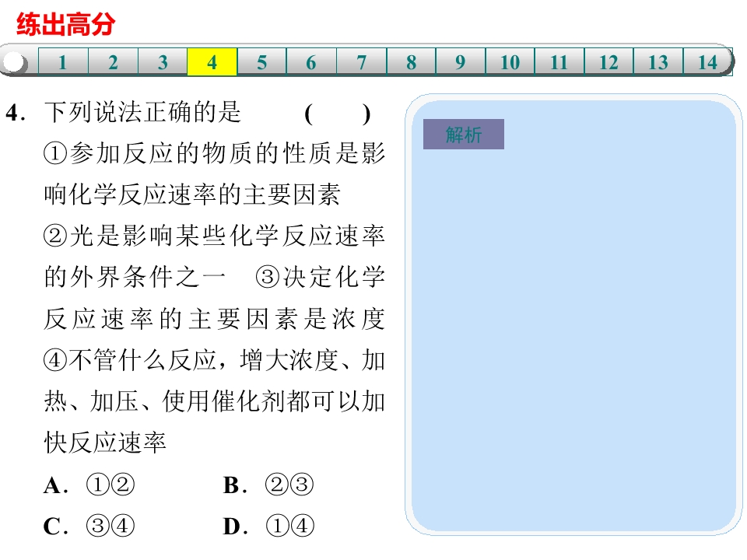The image size is (747, 560).
Task: Click statement ③ 决定化学
Action: [x=320, y=277]
